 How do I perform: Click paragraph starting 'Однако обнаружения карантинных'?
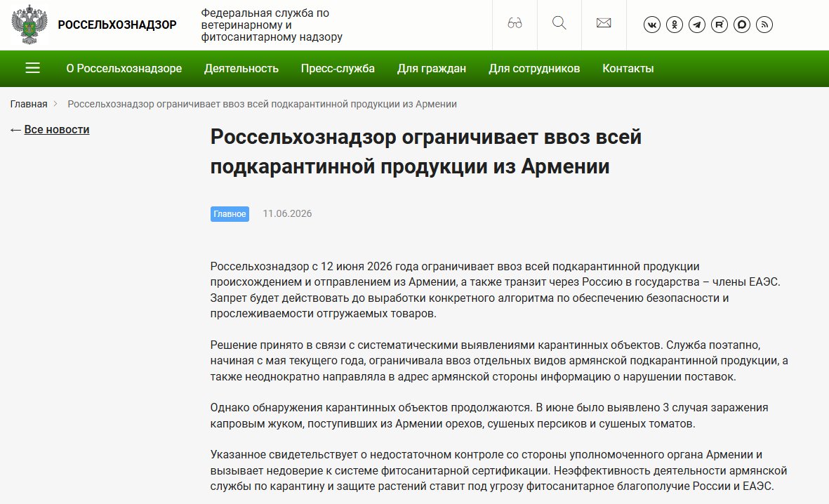point(489,416)
